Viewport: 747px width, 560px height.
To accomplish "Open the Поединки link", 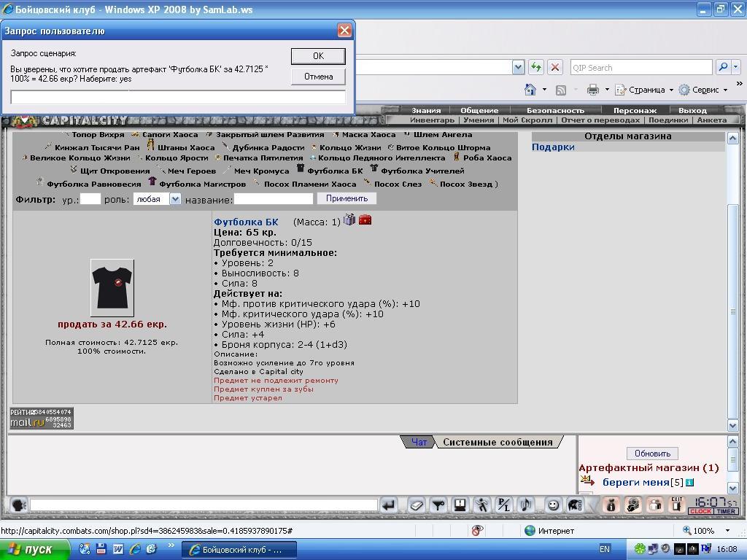I will [668, 120].
